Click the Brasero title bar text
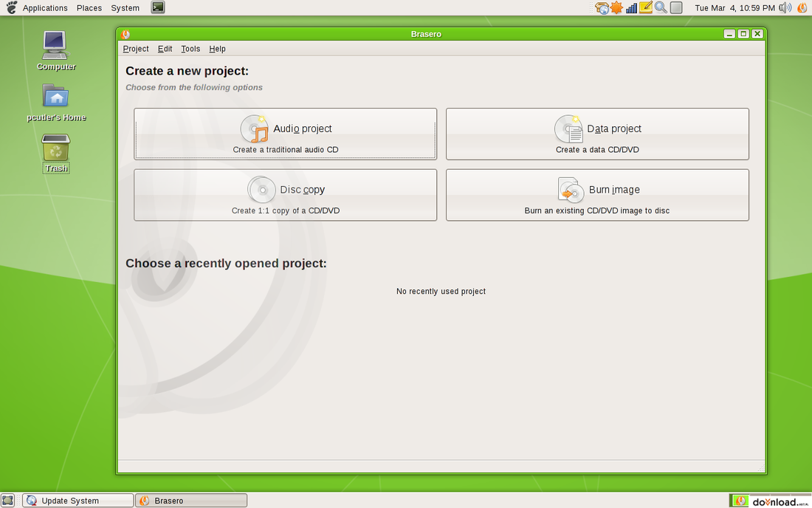This screenshot has height=508, width=812. [426, 34]
